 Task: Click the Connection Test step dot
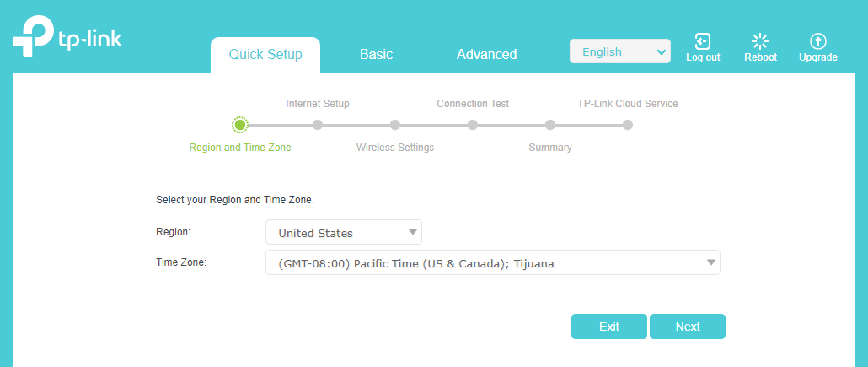click(473, 125)
